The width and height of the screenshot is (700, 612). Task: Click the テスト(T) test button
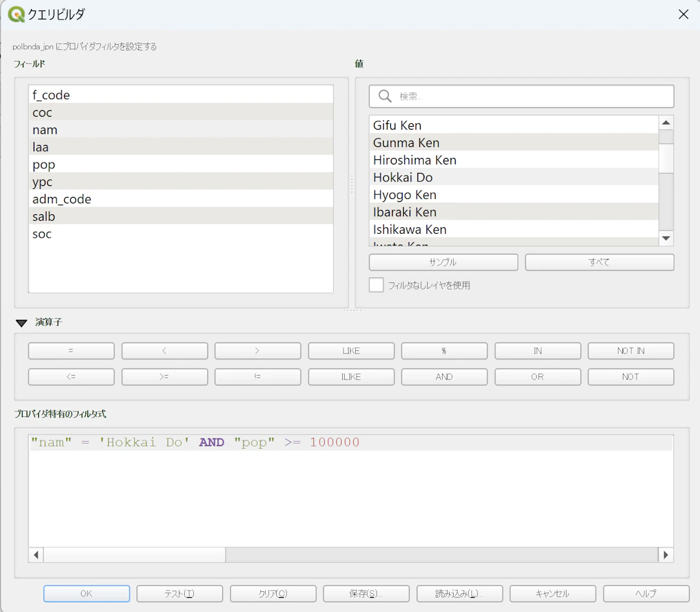pyautogui.click(x=180, y=594)
